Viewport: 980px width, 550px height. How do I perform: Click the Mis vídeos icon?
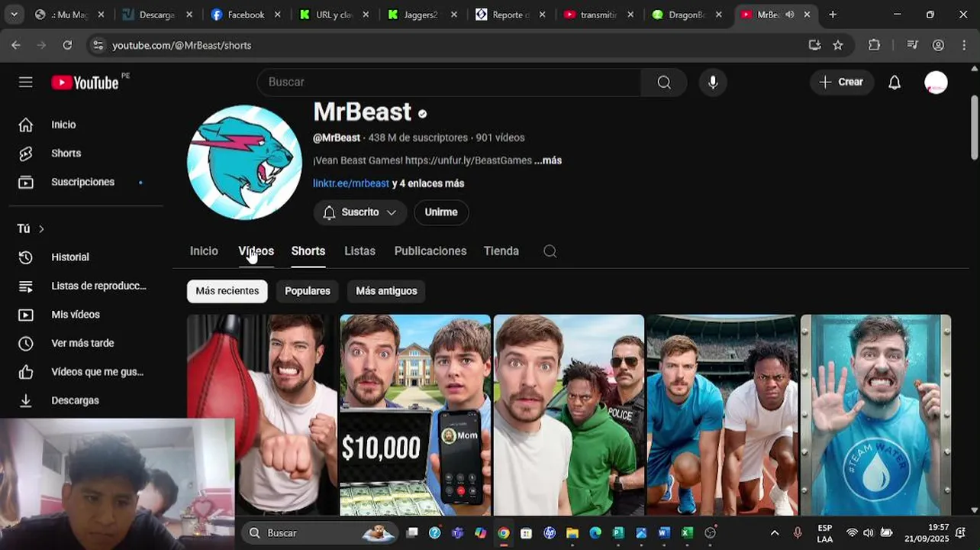(26, 315)
